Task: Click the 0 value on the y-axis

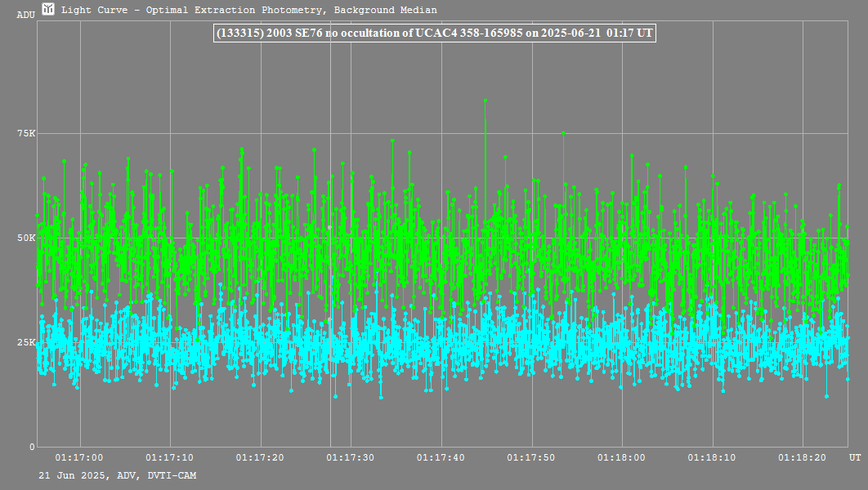Action: point(32,447)
